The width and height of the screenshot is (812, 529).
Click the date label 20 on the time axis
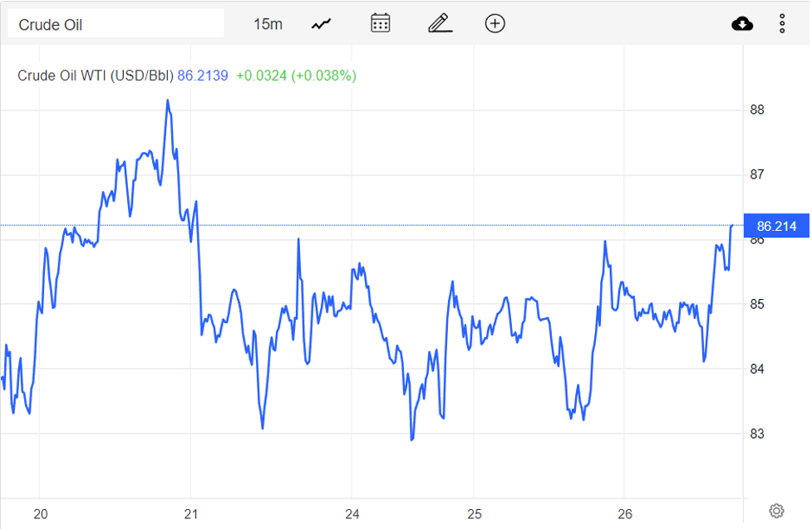tap(41, 512)
